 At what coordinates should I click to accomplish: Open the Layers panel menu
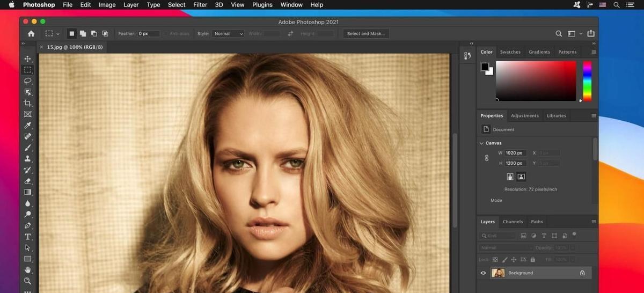(594, 222)
